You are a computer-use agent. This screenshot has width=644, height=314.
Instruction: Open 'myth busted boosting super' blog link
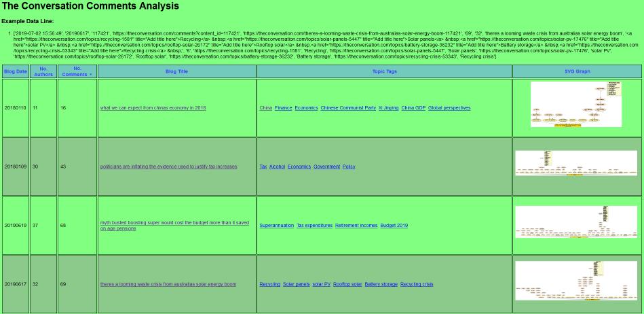click(174, 226)
